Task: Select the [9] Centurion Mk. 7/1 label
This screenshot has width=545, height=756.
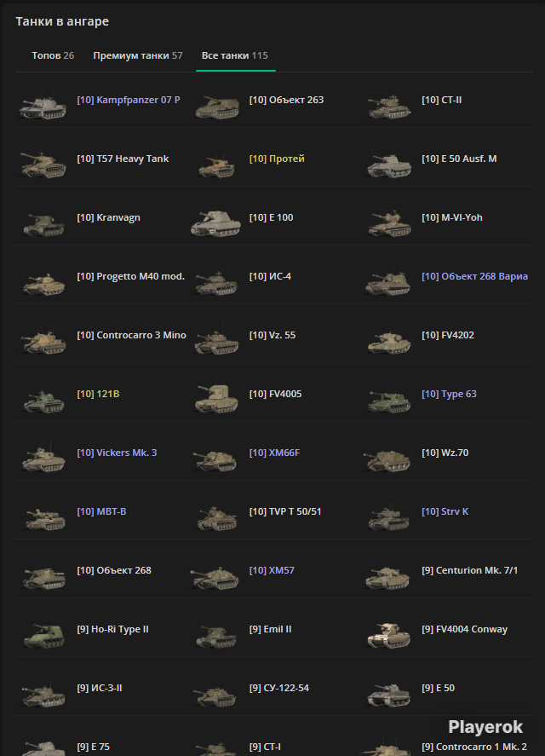Action: click(x=469, y=570)
